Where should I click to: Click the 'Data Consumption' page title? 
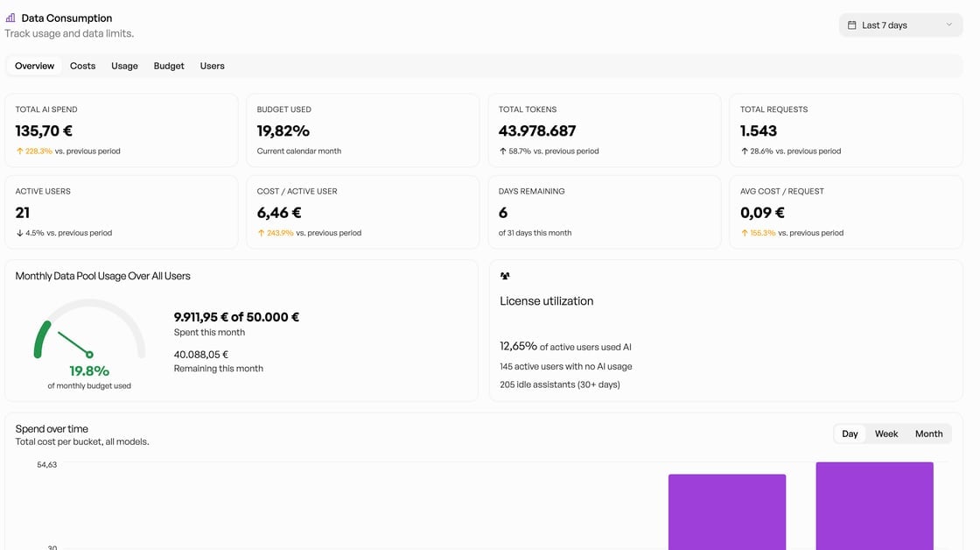pos(66,18)
